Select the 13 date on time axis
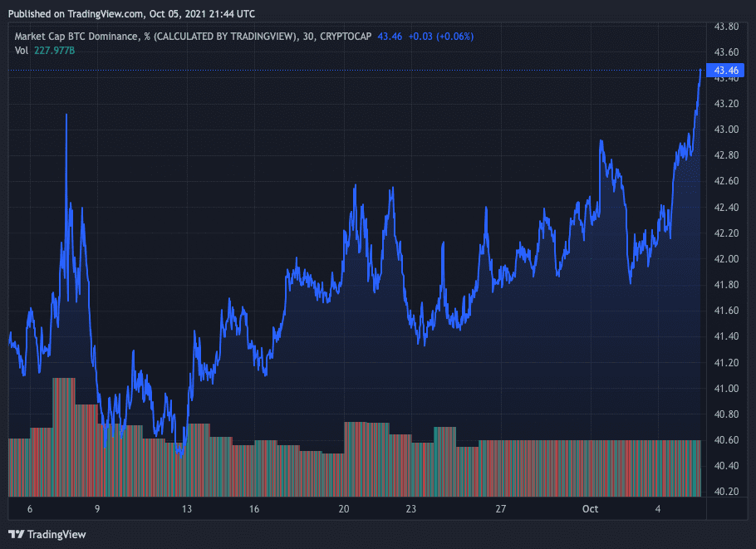756x549 pixels. 187,509
